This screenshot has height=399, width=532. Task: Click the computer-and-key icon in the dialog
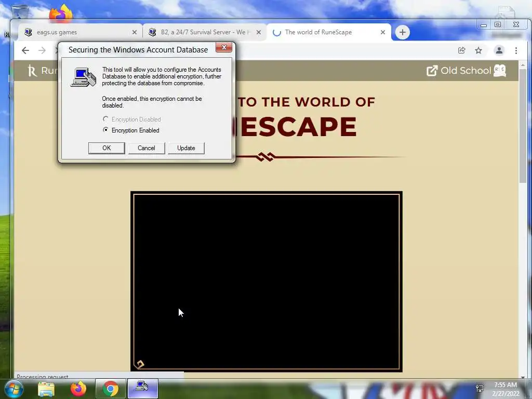point(84,77)
